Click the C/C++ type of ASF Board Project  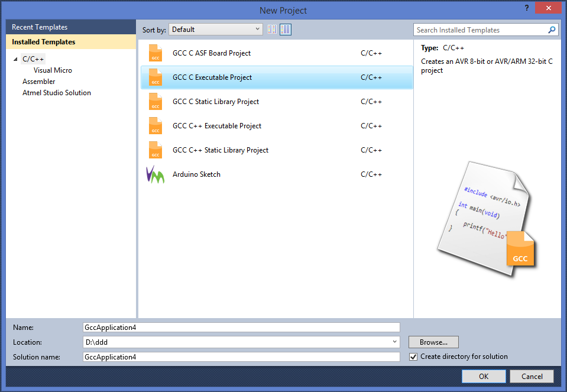point(371,53)
